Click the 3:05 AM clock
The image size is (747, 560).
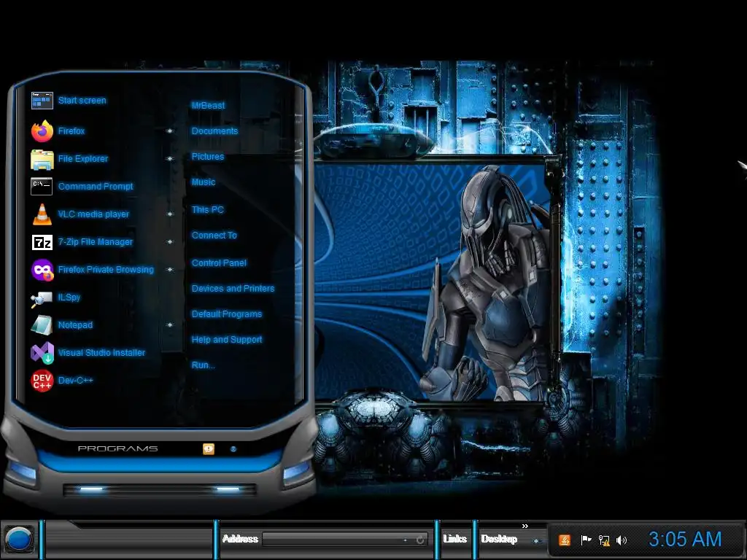click(x=685, y=540)
